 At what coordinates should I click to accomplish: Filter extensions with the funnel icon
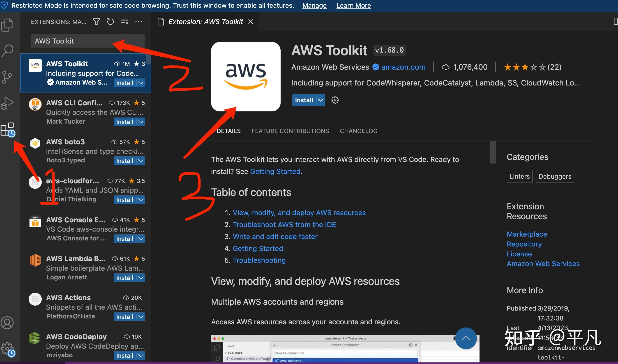(96, 22)
